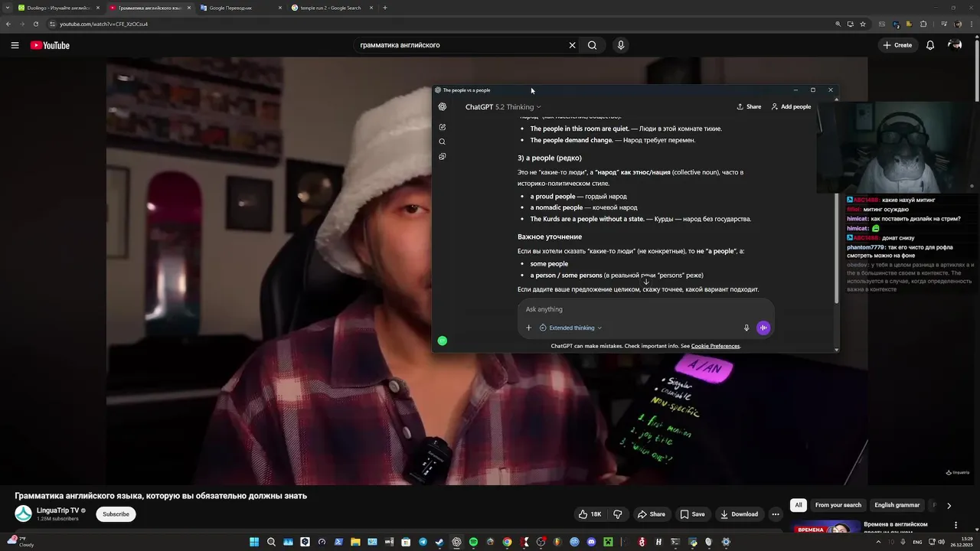Reload the page in Chrome
Screen dimensions: 980x551
tap(35, 24)
